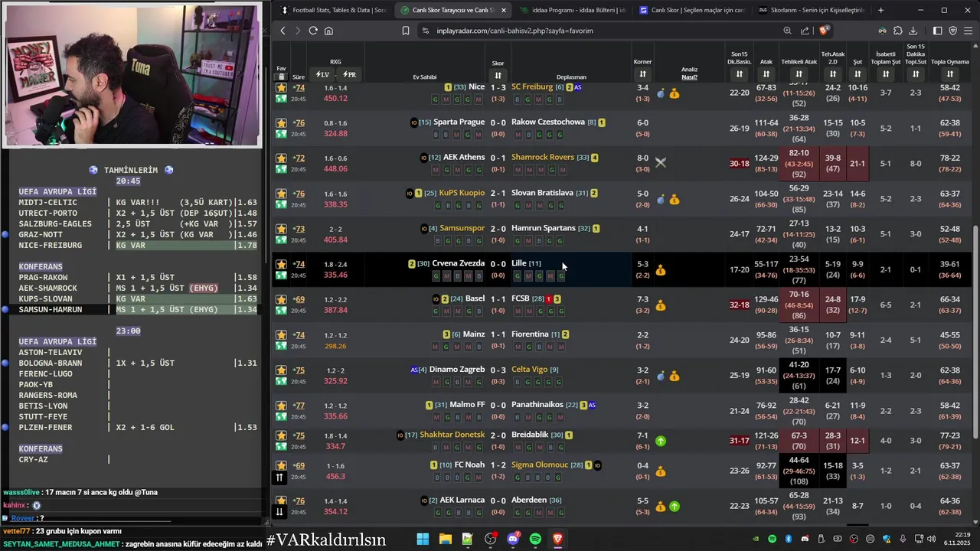Sort by Topla Oynama column
Viewport: 980px width, 551px height.
point(950,74)
